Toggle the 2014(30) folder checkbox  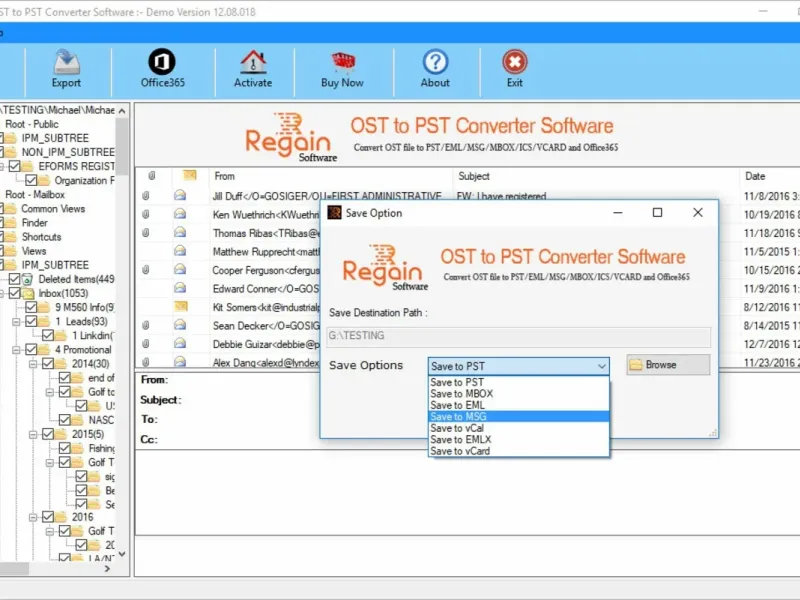pos(47,364)
